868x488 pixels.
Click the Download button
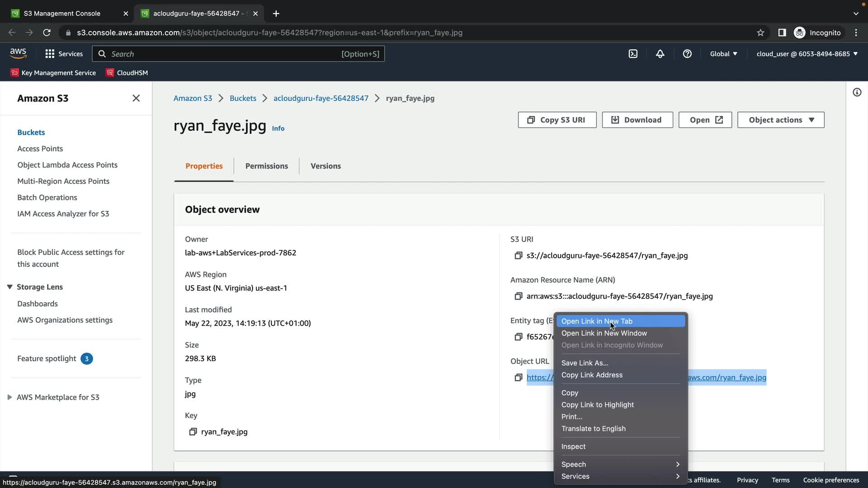pos(637,120)
